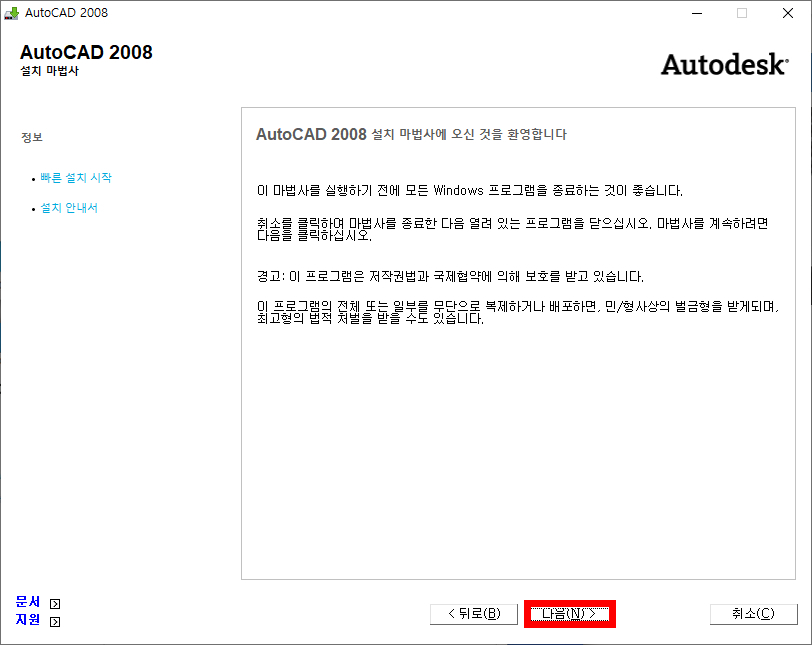Viewport: 812px width, 645px height.
Task: Click the 설치 마법사 subtitle under AutoCAD 2008
Action: [49, 71]
